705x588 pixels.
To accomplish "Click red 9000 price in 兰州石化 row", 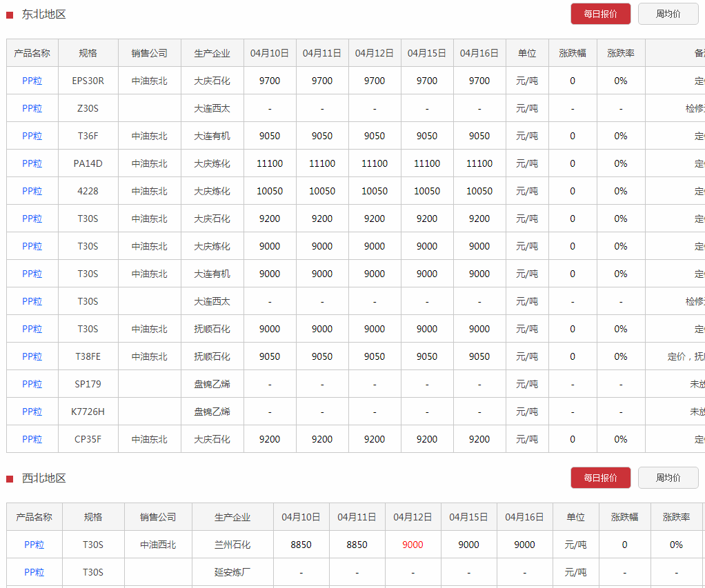I will tap(413, 545).
